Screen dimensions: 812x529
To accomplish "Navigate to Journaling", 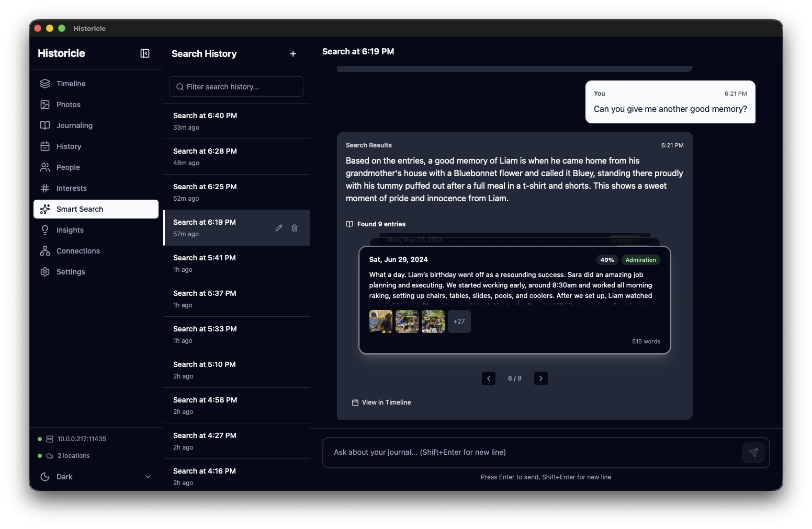I will tap(74, 125).
